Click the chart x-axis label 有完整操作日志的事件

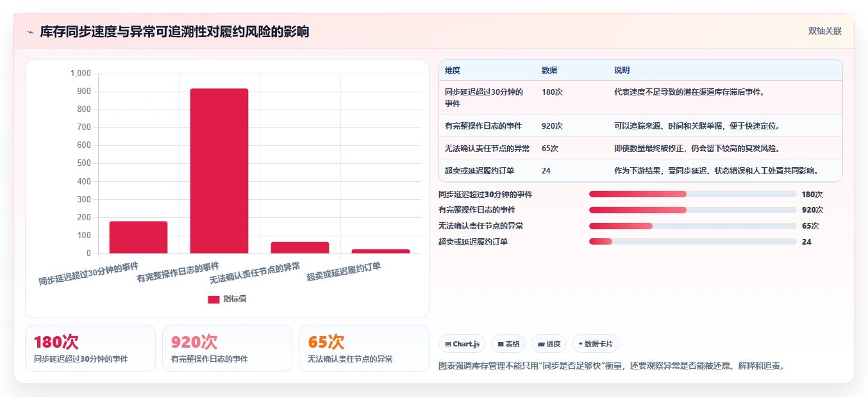[178, 273]
